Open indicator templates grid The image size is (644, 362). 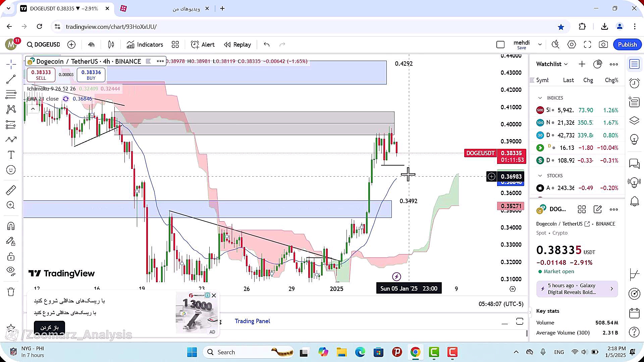coord(175,45)
